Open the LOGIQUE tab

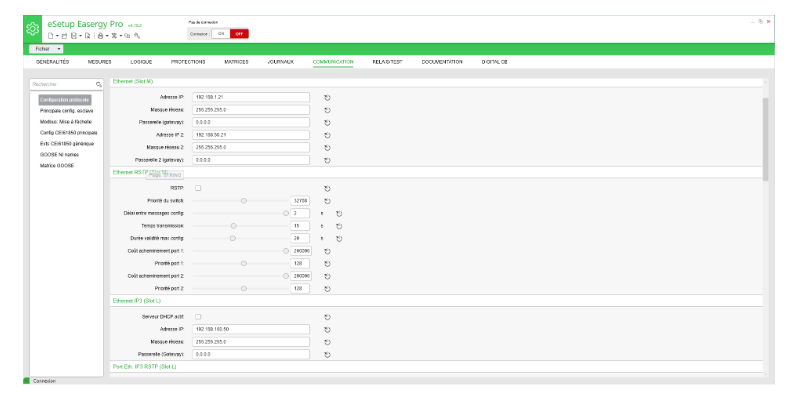pyautogui.click(x=141, y=62)
